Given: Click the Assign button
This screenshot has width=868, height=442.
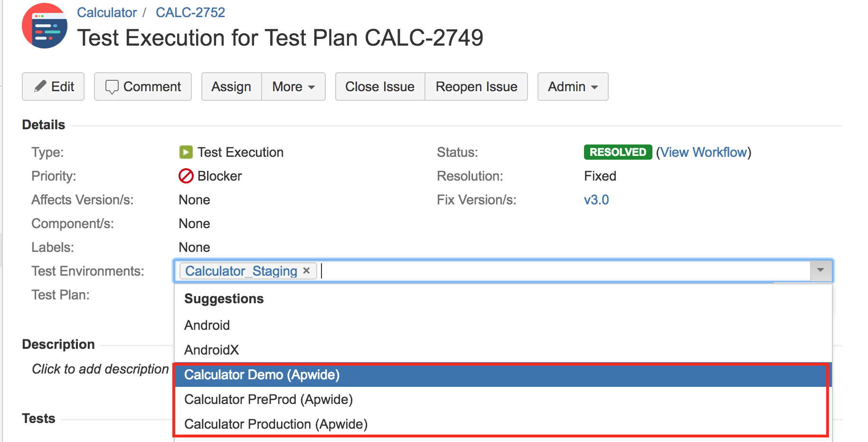Looking at the screenshot, I should 231,86.
